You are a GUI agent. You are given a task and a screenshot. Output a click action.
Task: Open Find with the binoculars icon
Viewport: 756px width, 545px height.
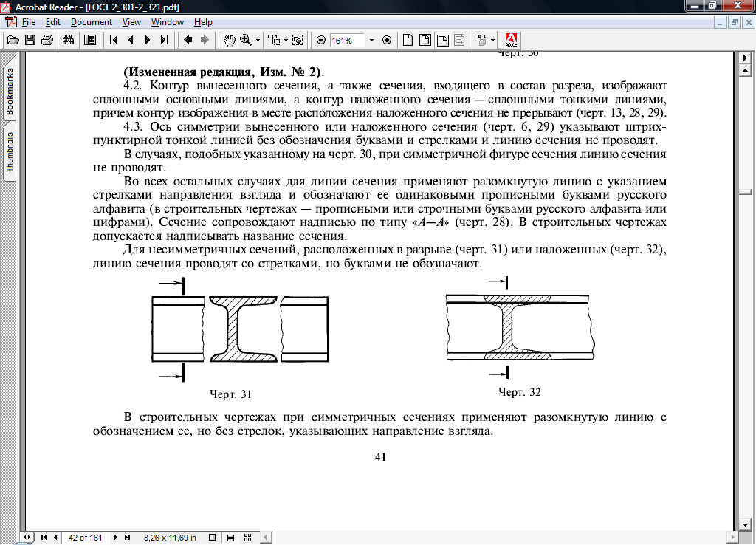(69, 40)
